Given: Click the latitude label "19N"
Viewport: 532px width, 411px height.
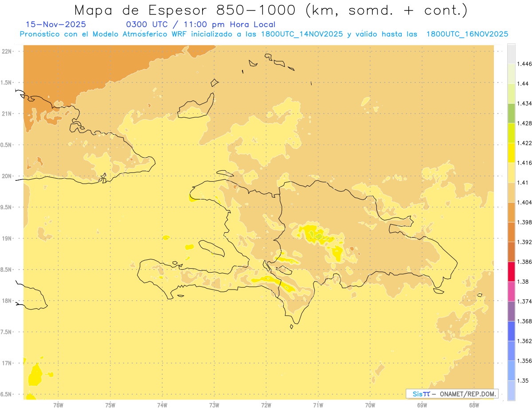Looking at the screenshot, I should [x=7, y=239].
